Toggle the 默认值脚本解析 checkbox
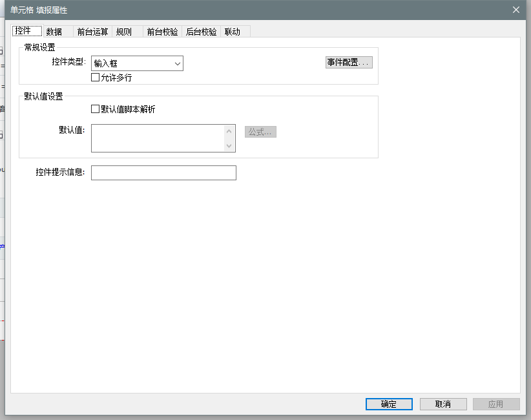 point(96,109)
